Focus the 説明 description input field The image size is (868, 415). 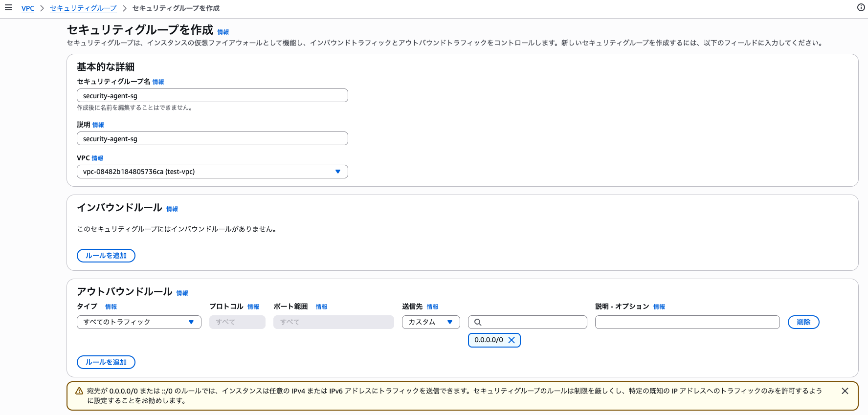click(x=212, y=138)
